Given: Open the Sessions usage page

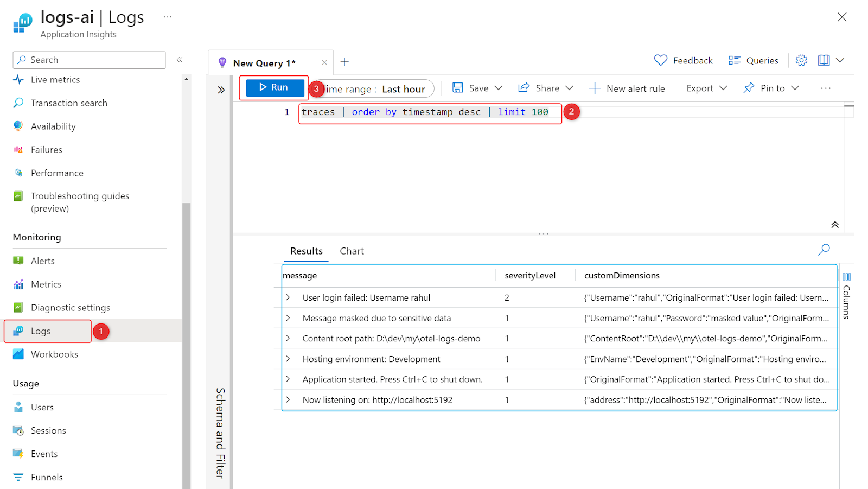Looking at the screenshot, I should pyautogui.click(x=48, y=431).
